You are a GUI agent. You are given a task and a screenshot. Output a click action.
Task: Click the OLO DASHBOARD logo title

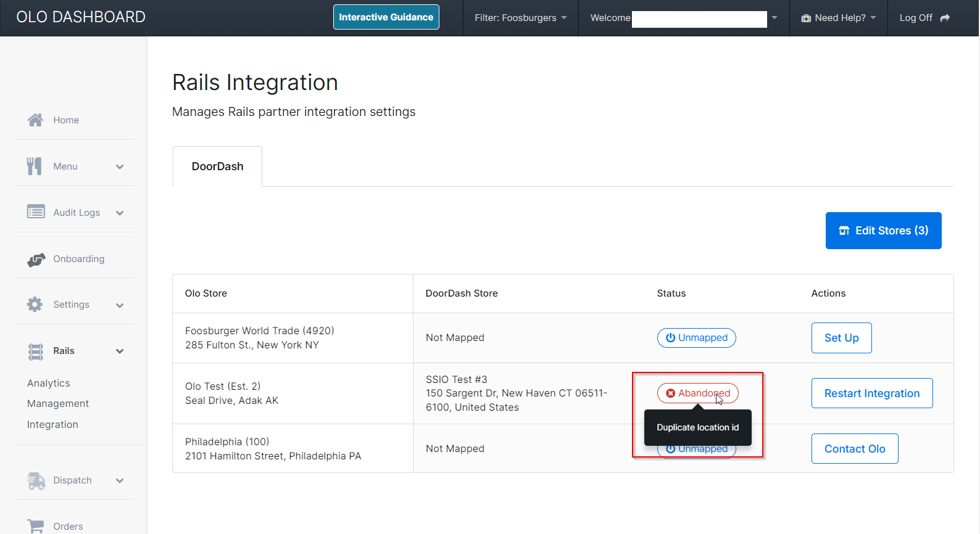[81, 17]
